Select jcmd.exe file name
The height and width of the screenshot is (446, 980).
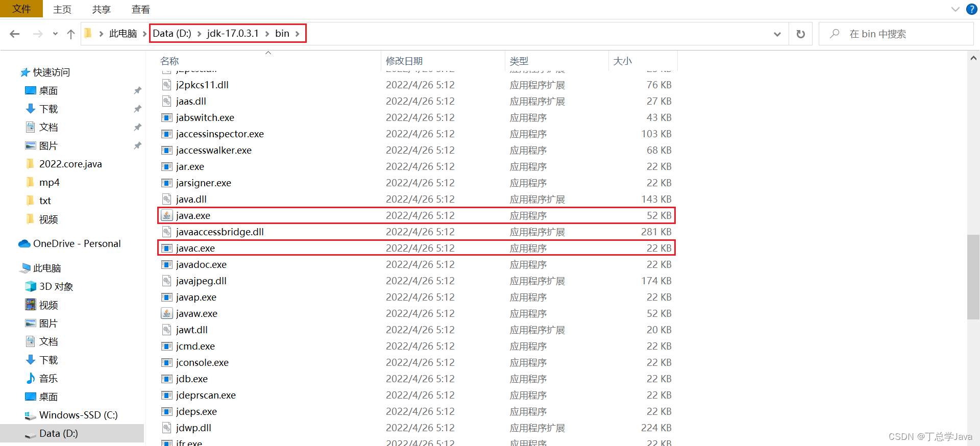(195, 346)
